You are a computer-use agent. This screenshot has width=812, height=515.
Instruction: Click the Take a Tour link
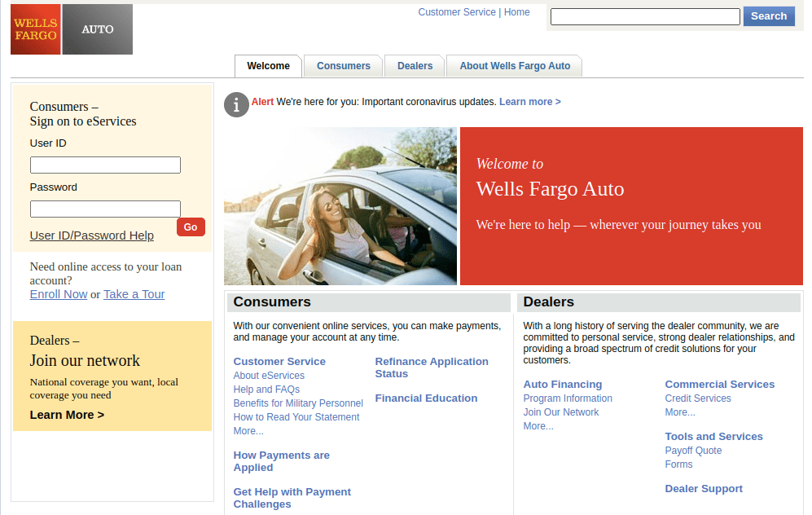click(x=134, y=294)
